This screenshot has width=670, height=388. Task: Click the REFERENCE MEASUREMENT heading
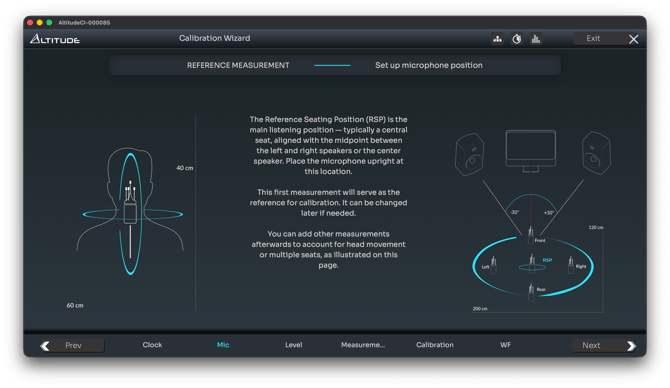pyautogui.click(x=238, y=65)
